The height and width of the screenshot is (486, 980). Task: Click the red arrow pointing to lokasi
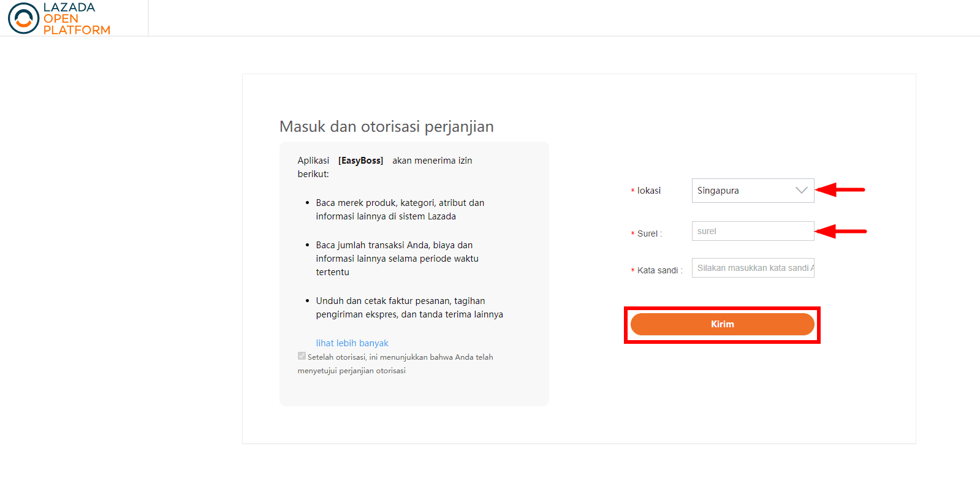click(840, 190)
